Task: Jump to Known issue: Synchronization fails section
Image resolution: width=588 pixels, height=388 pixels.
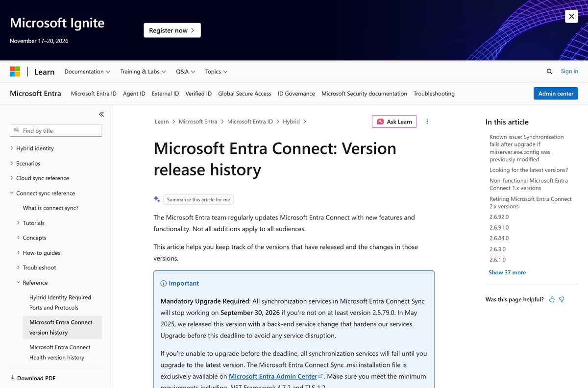Action: click(x=527, y=148)
